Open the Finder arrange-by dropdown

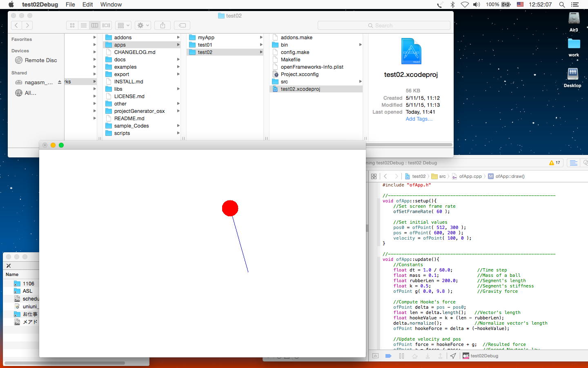[x=123, y=25]
